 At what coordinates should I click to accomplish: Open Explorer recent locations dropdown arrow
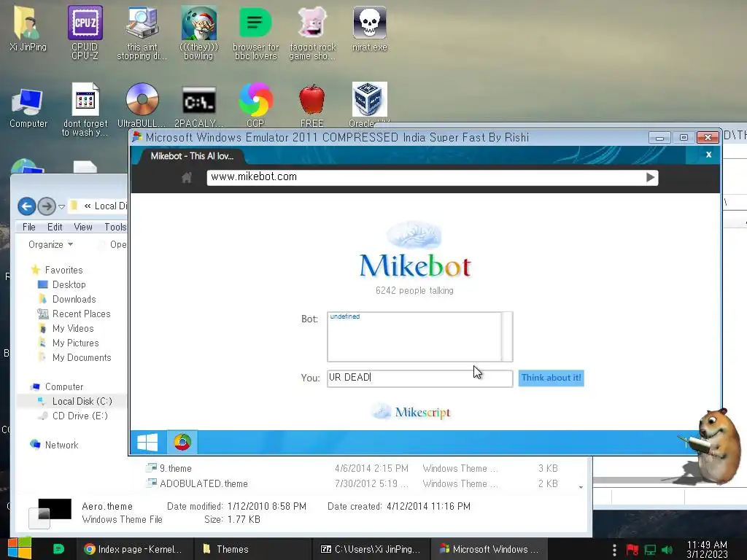click(x=61, y=206)
